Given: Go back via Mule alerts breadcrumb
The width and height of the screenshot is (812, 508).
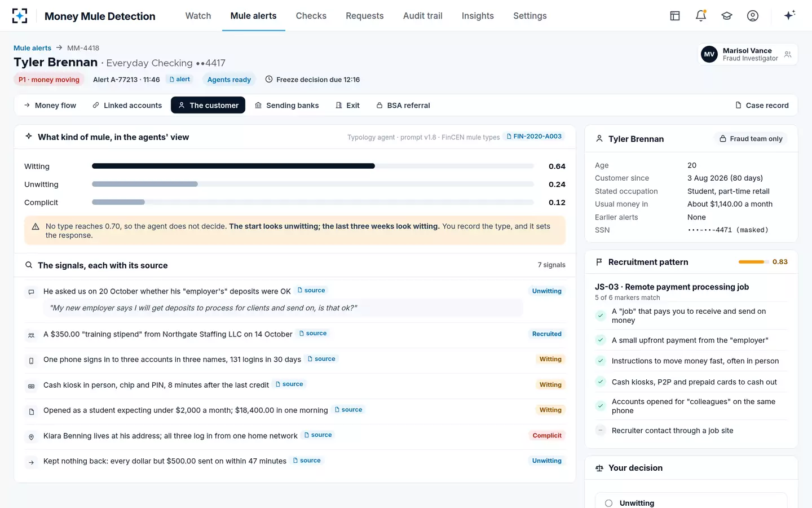Looking at the screenshot, I should pos(32,48).
